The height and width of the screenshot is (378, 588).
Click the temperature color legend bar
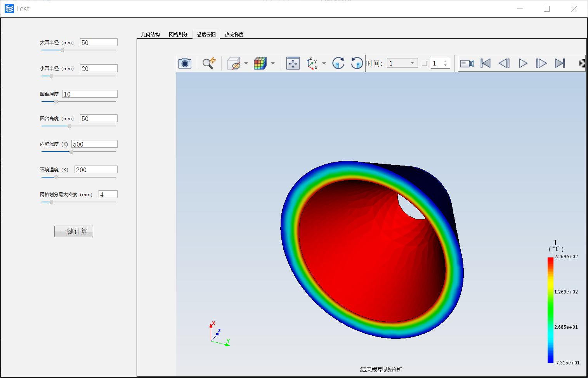[550, 310]
